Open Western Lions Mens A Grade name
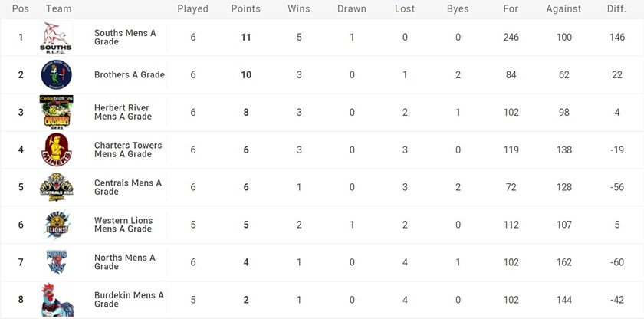644x319 pixels. (123, 224)
